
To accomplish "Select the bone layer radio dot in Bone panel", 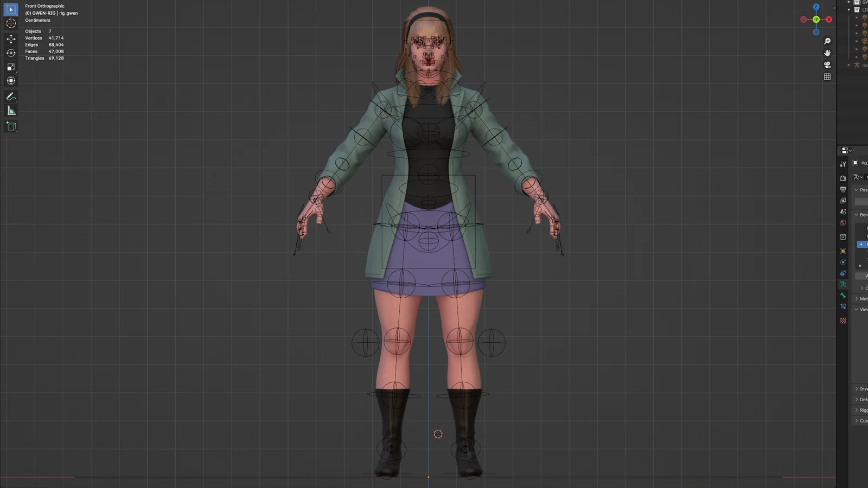I will (861, 245).
